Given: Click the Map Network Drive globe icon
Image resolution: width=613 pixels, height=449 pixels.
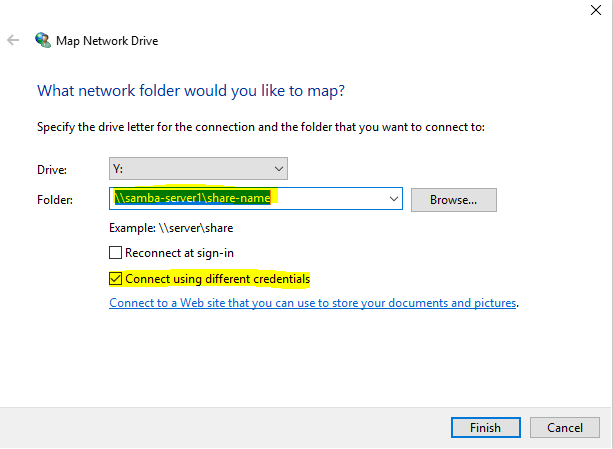Looking at the screenshot, I should (x=43, y=40).
